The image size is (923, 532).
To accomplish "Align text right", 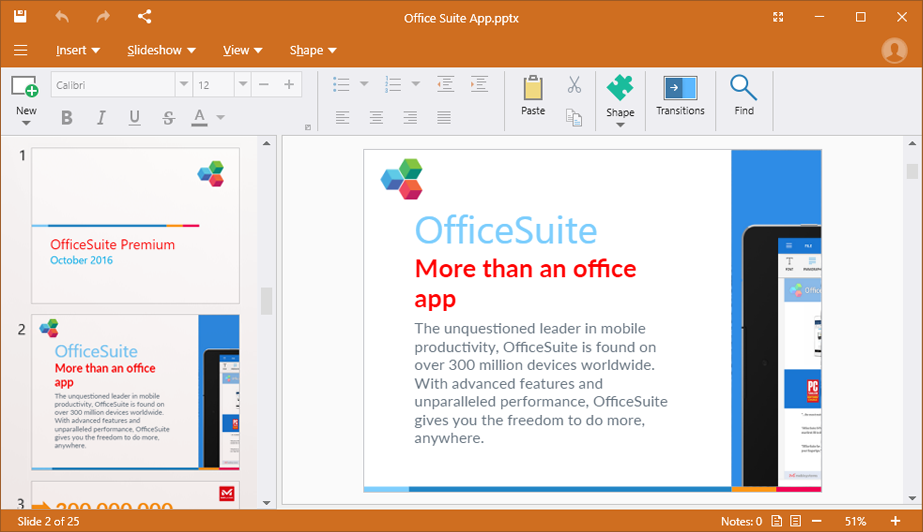I will tap(410, 118).
